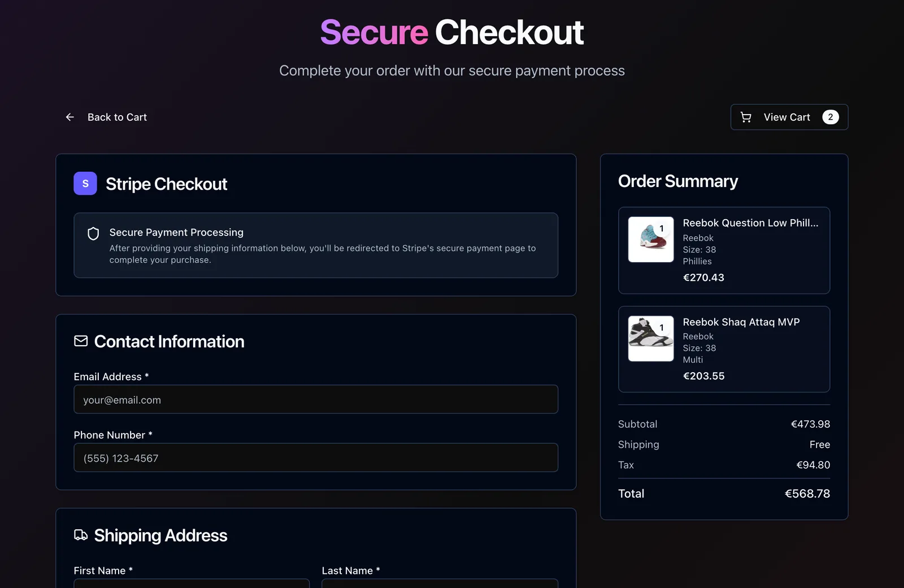Click the back arrow icon
Image resolution: width=904 pixels, height=588 pixels.
[x=70, y=117]
